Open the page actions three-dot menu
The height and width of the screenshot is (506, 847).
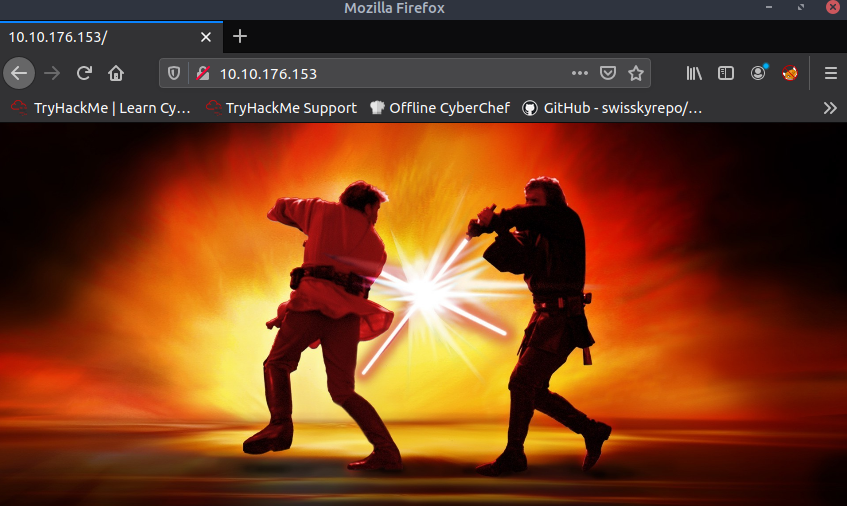click(x=580, y=73)
